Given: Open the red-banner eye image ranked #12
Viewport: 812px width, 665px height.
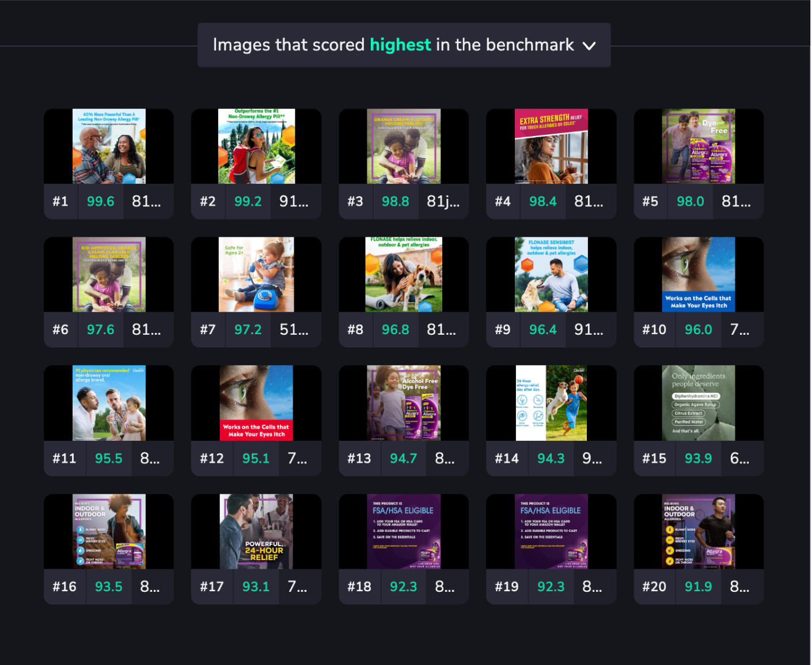Looking at the screenshot, I should coord(256,403).
